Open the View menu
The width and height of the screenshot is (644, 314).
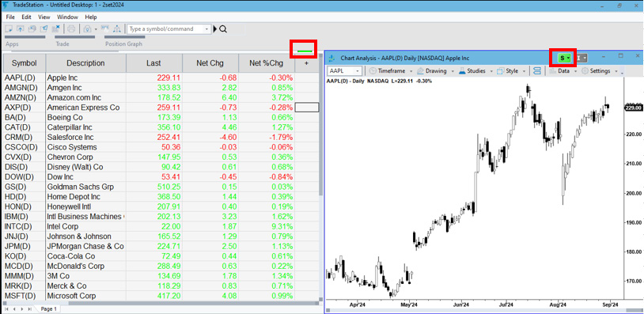tap(44, 17)
